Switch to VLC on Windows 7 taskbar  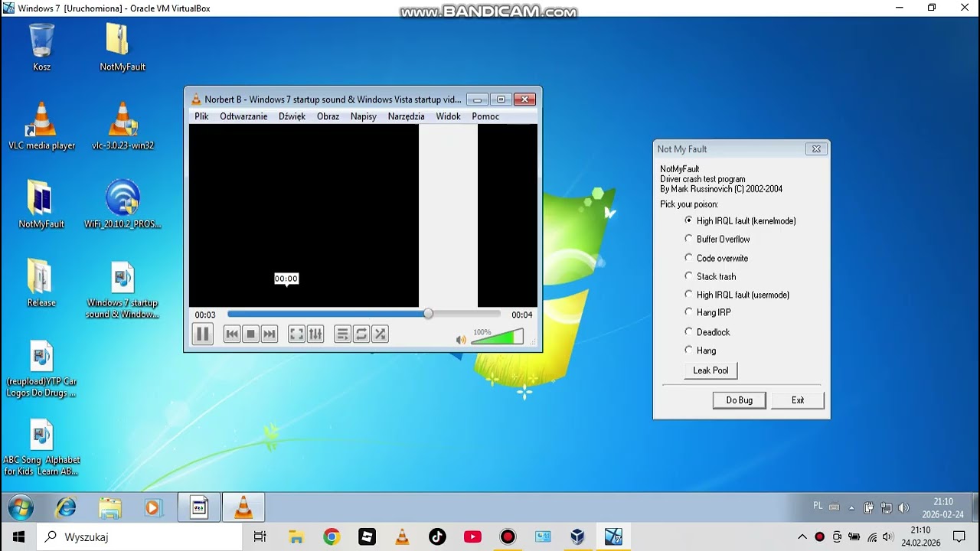(243, 507)
